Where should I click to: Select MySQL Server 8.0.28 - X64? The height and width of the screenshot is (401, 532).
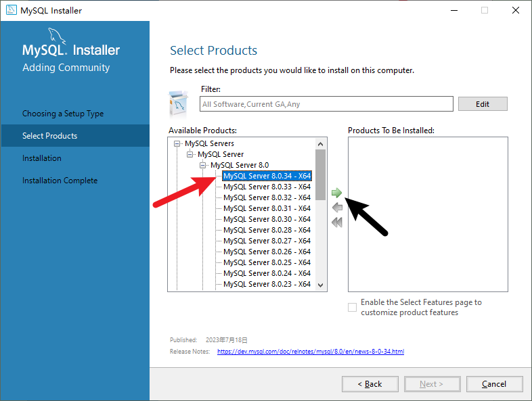267,230
